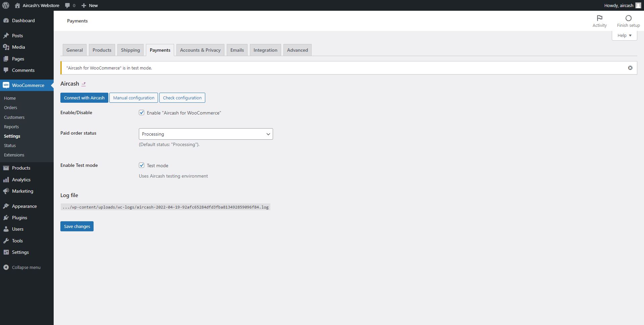Open Tools in the sidebar
The width and height of the screenshot is (644, 325).
tap(27, 241)
